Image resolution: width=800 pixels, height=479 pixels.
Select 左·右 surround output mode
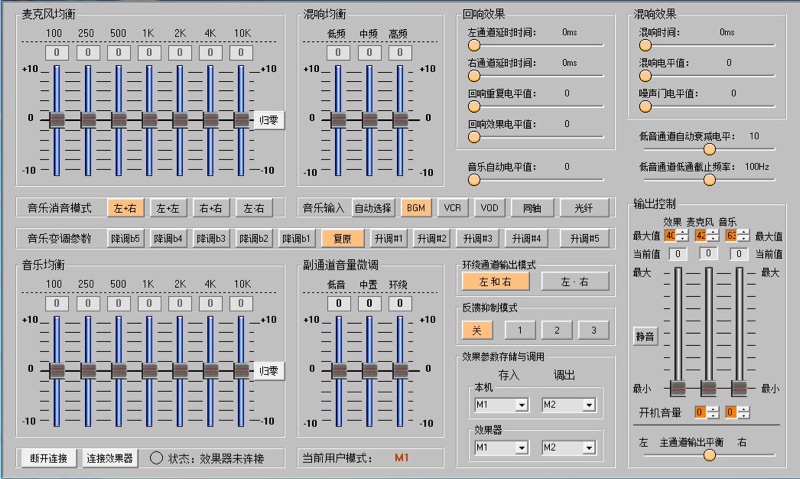pyautogui.click(x=575, y=281)
